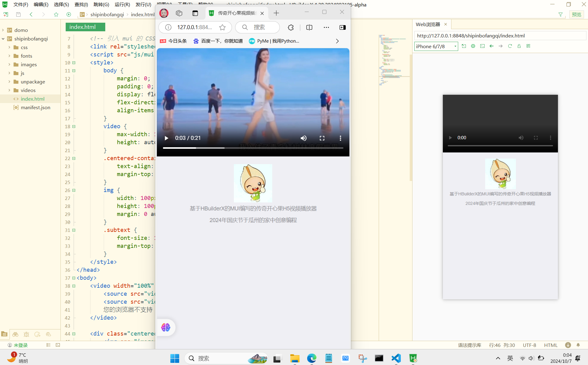Click rotate screen icon in Web browser panel
Image resolution: width=588 pixels, height=365 pixels.
coord(464,46)
